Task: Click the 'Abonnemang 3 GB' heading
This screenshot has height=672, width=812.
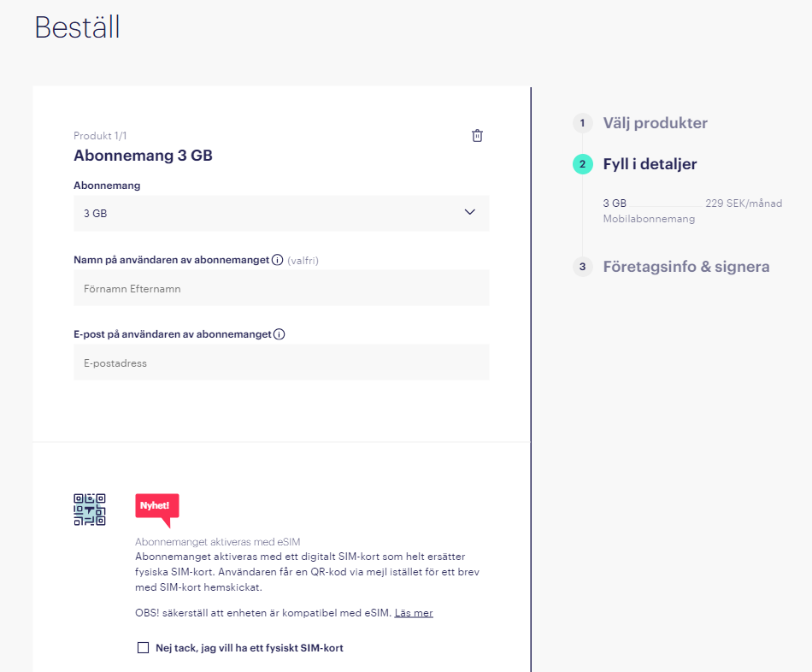Action: [143, 156]
